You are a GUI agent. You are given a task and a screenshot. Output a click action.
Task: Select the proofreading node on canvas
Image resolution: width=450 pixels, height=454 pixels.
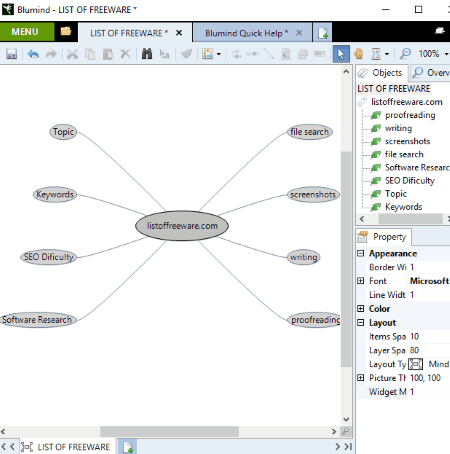[314, 320]
